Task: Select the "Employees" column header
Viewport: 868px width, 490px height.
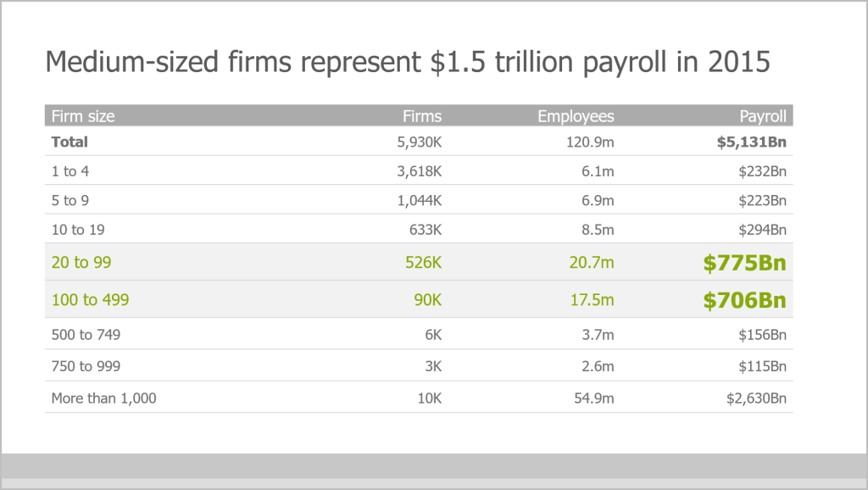Action: click(576, 116)
